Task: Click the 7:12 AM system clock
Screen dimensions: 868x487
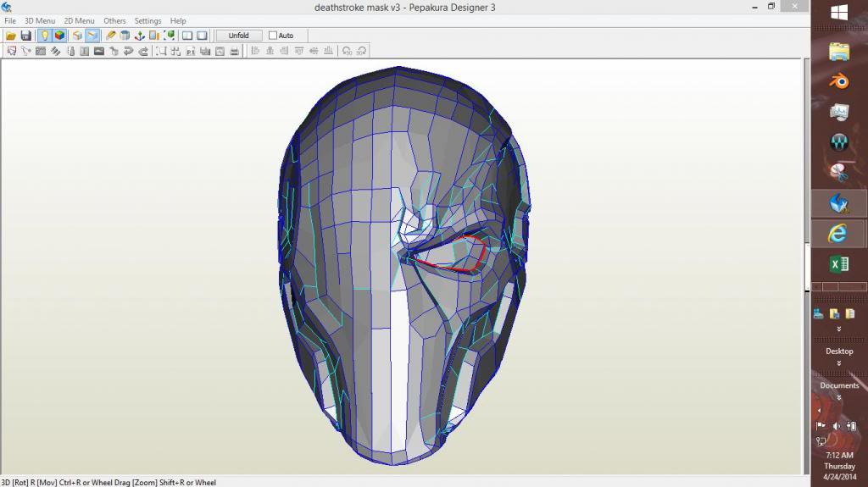Action: click(x=839, y=456)
